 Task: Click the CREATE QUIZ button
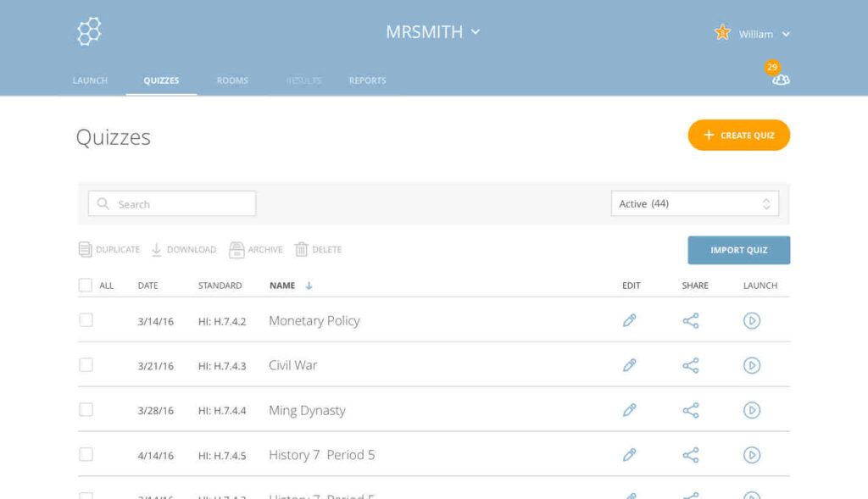737,135
